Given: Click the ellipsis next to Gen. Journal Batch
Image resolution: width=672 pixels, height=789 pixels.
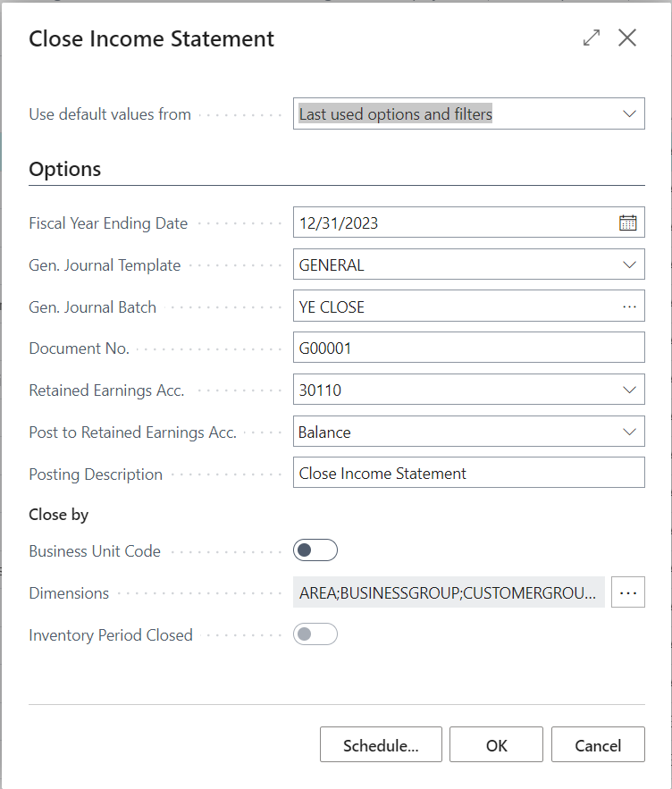Looking at the screenshot, I should [x=628, y=306].
